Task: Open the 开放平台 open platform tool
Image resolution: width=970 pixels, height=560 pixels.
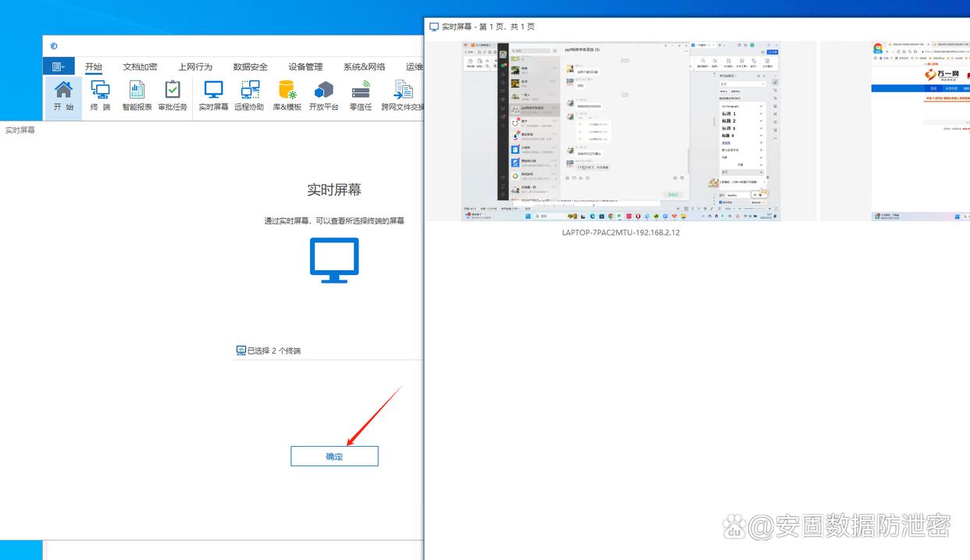Action: [323, 97]
